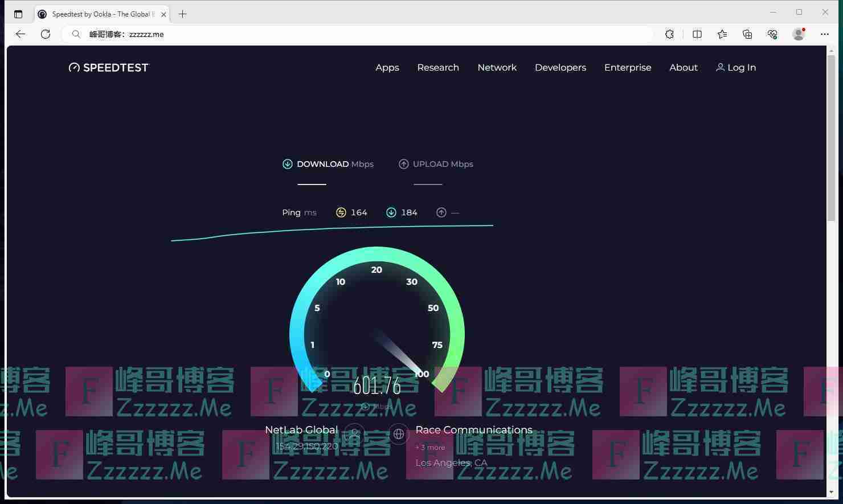Open browser Extensions icon
This screenshot has height=504, width=843.
(x=670, y=34)
